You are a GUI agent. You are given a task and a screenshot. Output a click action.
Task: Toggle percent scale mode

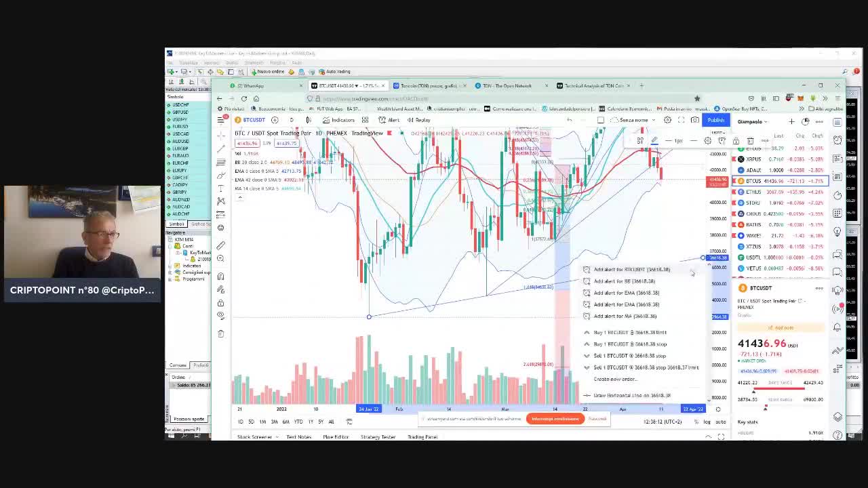click(696, 422)
